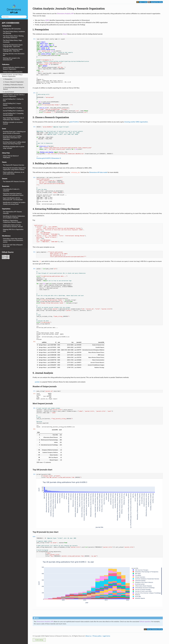Open Journal Profiling Part 5: Competing Journals Analysis
The image size is (169, 644).
13,114
